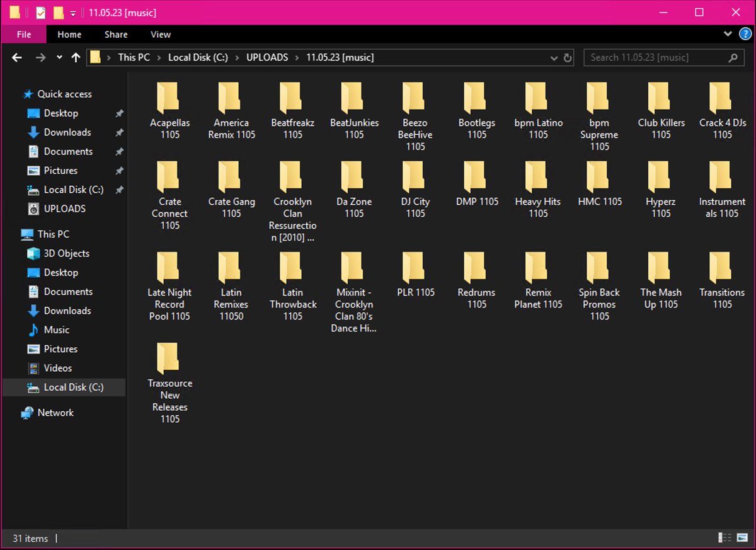The width and height of the screenshot is (756, 550).
Task: Select the Beezo BeeHive 1105 folder
Action: (415, 117)
